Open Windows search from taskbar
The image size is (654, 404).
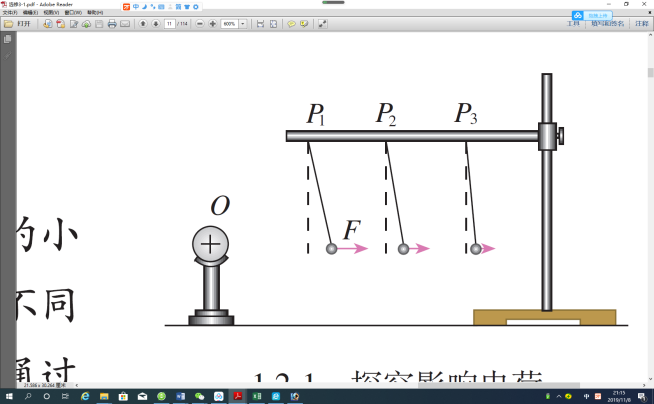point(28,396)
